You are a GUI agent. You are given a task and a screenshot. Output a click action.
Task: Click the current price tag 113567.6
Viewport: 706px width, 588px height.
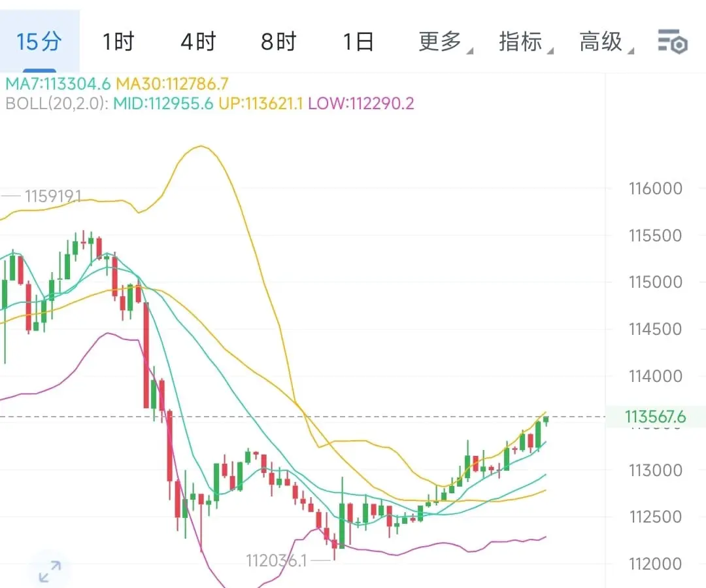pyautogui.click(x=656, y=417)
